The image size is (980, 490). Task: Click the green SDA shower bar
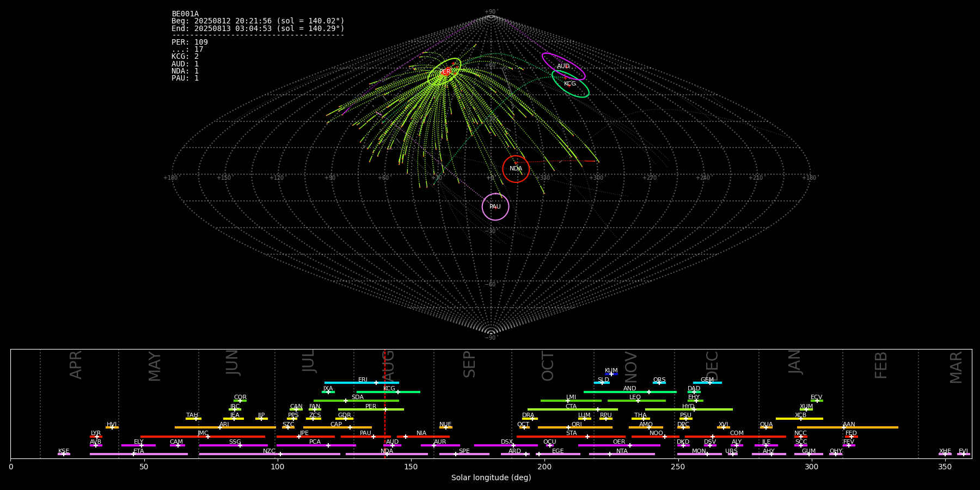[356, 401]
